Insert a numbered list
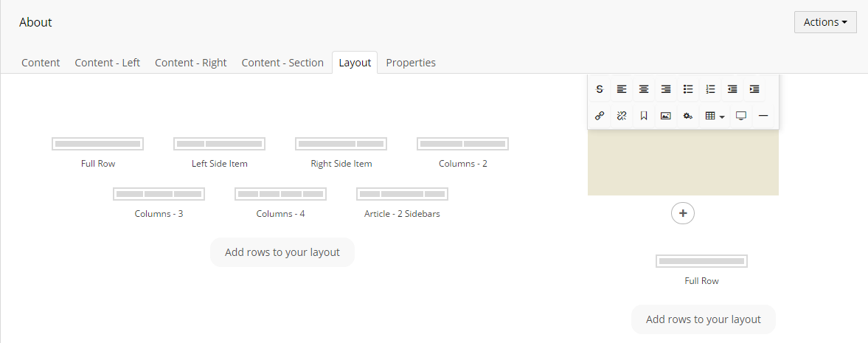The width and height of the screenshot is (868, 343). [711, 89]
